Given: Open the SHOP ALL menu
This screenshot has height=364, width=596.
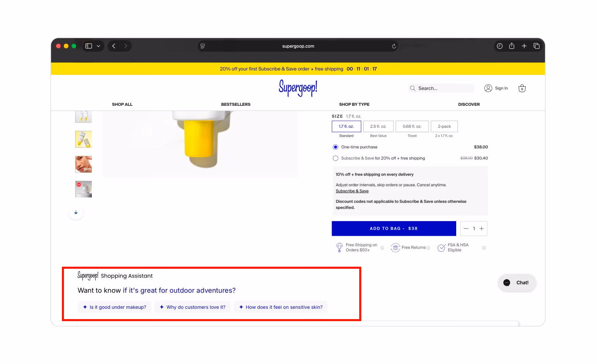Looking at the screenshot, I should click(122, 104).
